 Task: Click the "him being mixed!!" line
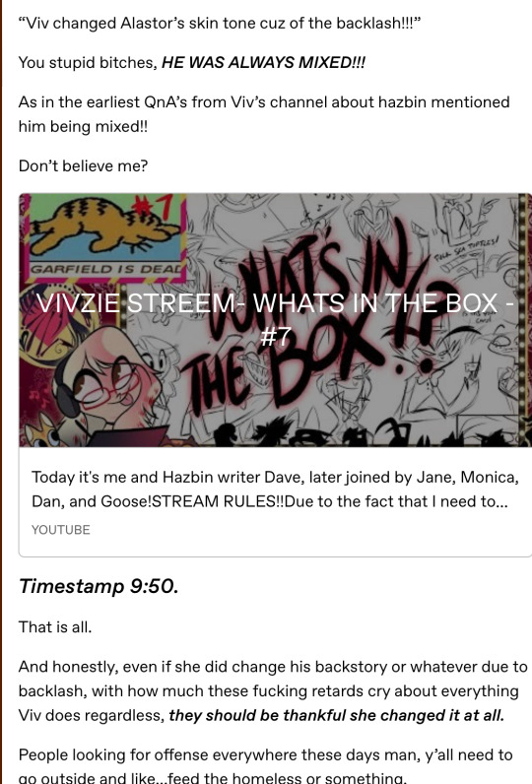83,126
